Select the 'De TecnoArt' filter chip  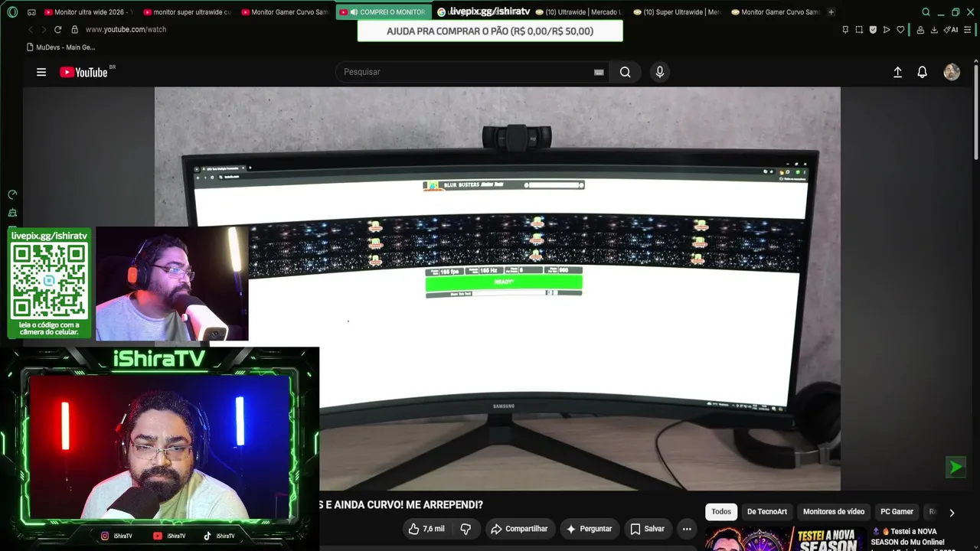point(767,512)
